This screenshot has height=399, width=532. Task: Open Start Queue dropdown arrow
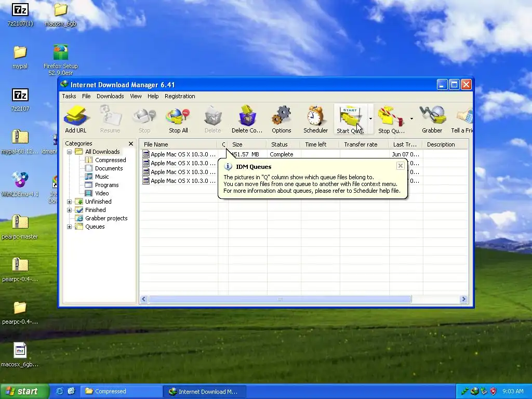370,119
